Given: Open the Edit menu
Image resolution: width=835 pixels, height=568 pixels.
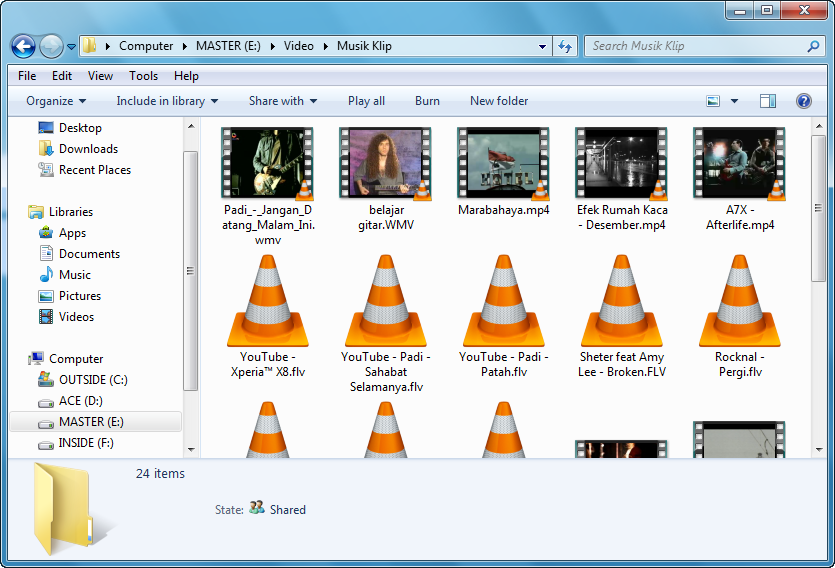Looking at the screenshot, I should tap(62, 76).
